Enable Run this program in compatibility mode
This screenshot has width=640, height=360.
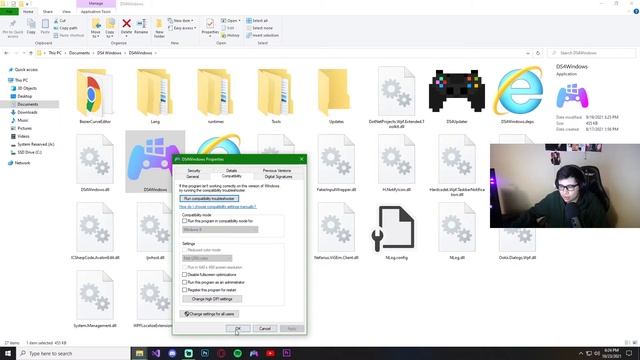[x=184, y=221]
